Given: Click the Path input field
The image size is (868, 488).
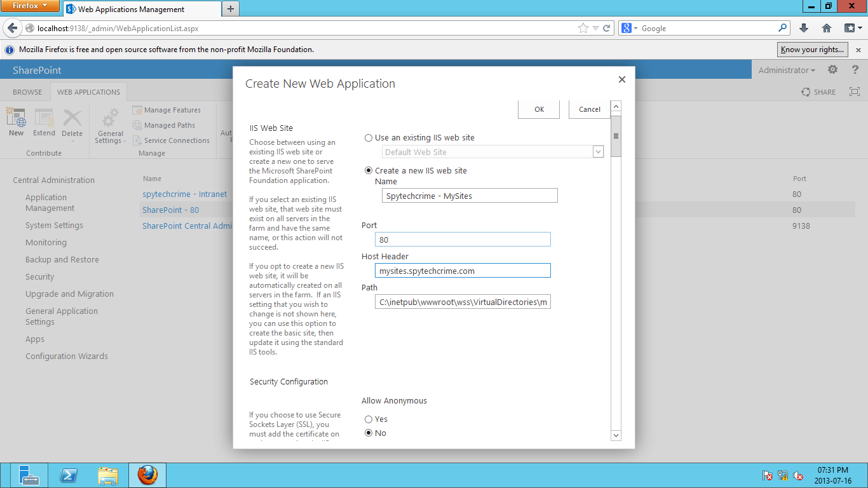Looking at the screenshot, I should pos(463,302).
